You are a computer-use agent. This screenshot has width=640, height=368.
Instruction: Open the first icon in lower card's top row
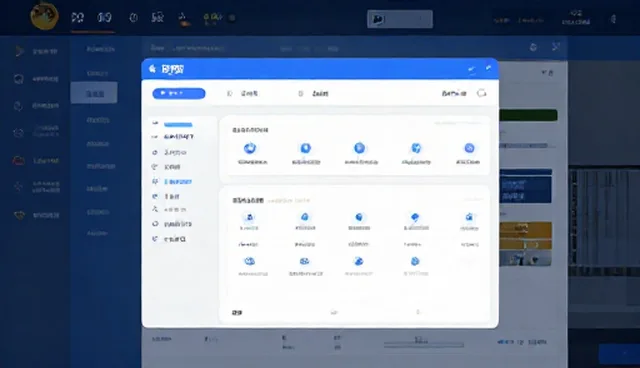click(249, 217)
